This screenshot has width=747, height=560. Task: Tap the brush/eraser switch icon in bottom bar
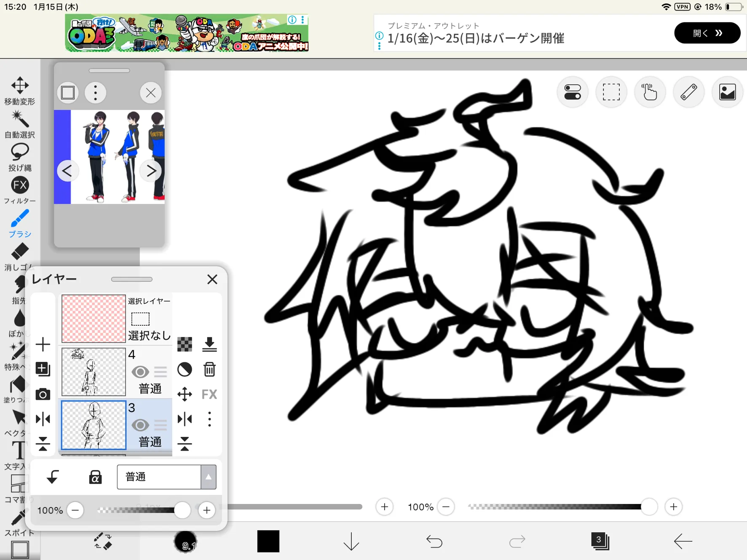pos(103,541)
